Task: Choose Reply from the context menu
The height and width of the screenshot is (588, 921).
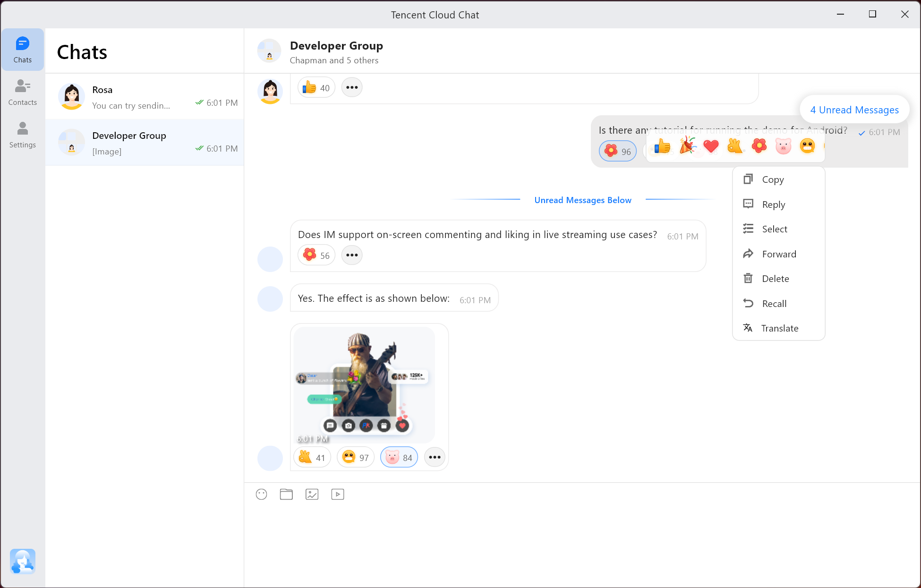Action: click(773, 205)
